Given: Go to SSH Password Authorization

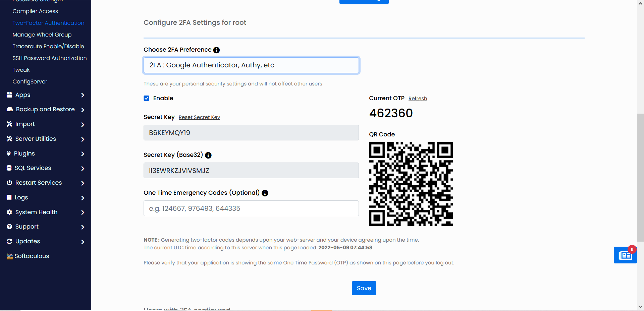Looking at the screenshot, I should click(x=50, y=58).
